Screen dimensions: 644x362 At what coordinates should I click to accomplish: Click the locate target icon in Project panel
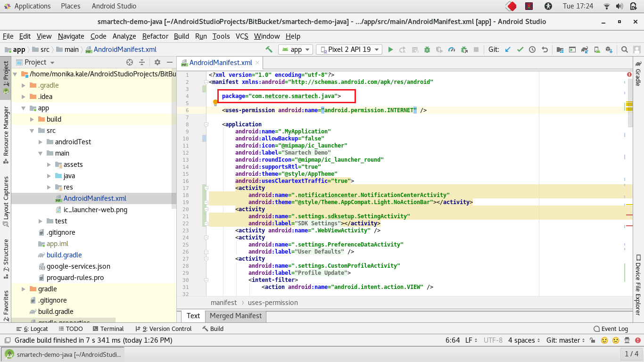(130, 62)
